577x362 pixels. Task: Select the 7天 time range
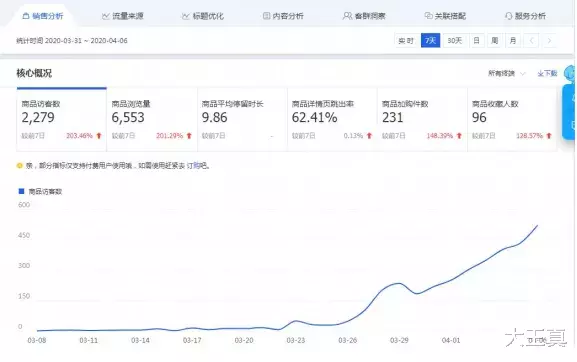(x=430, y=40)
